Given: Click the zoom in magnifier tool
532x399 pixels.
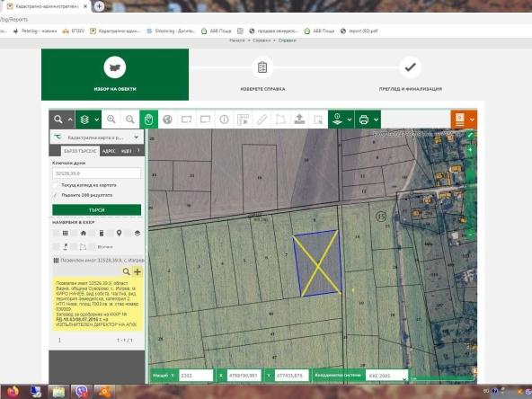Looking at the screenshot, I should pos(111,120).
